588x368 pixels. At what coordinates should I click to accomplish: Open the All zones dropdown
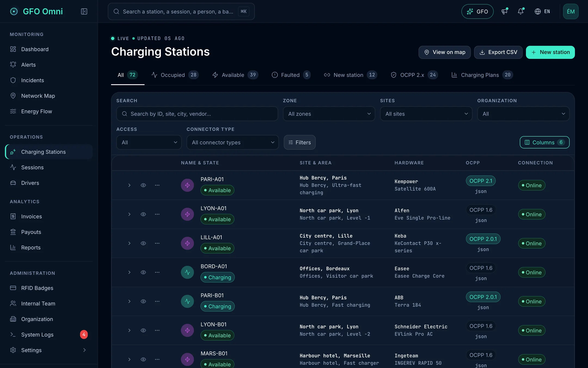click(x=329, y=114)
